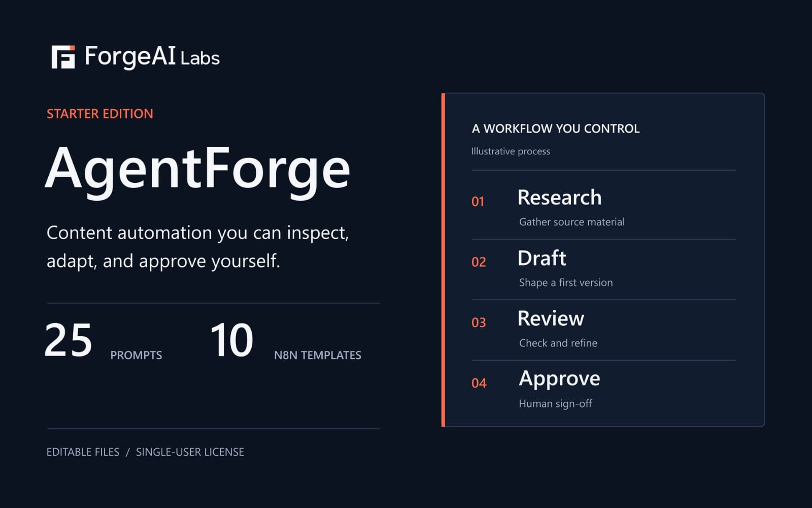Viewport: 812px width, 508px height.
Task: Select the "Research" step title
Action: [560, 198]
